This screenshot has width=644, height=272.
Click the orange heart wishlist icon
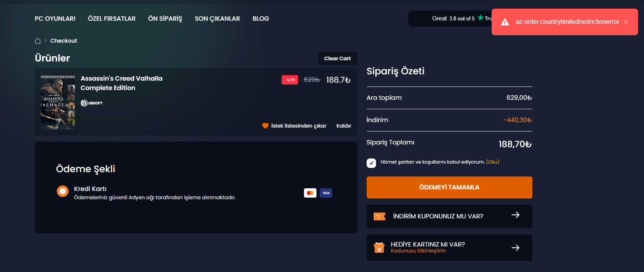(x=265, y=126)
